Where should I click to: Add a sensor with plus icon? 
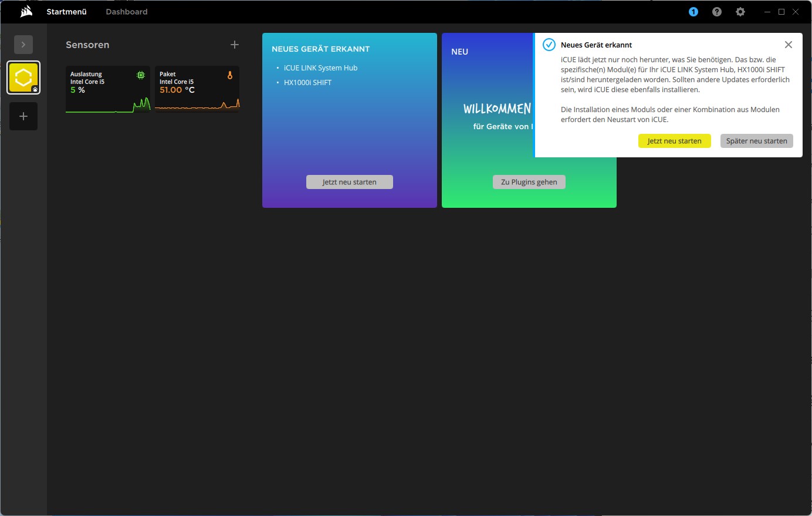click(235, 45)
